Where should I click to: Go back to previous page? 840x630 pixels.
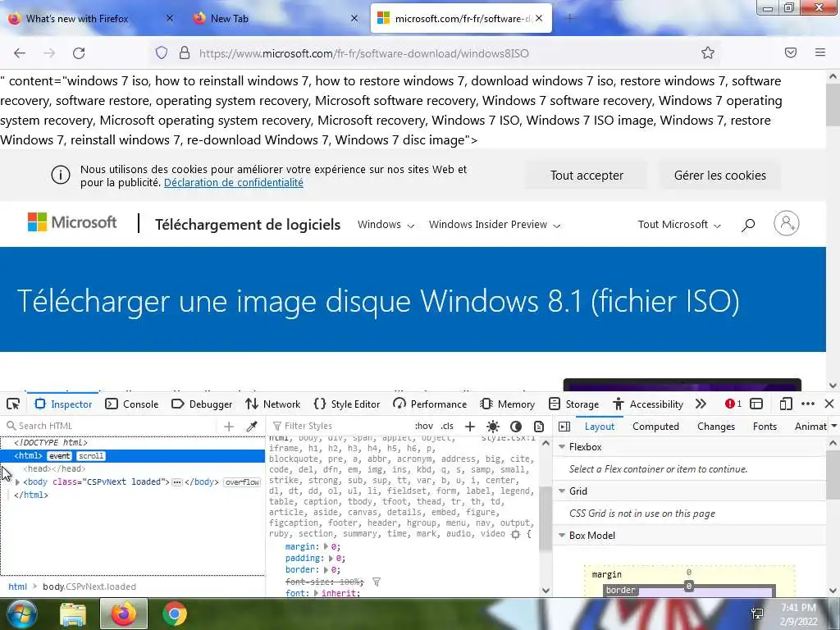click(x=20, y=53)
